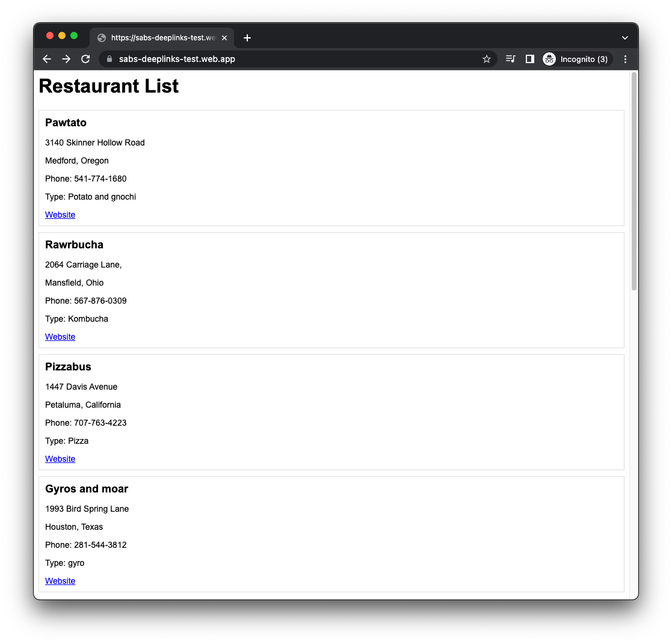
Task: Click the macOS yellow minimize button
Action: coord(62,35)
